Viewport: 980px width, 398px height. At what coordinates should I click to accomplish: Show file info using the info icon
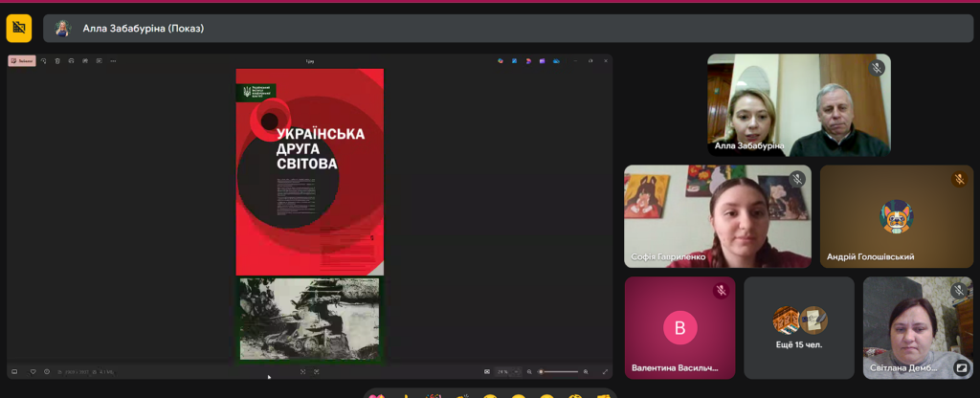coord(47,371)
